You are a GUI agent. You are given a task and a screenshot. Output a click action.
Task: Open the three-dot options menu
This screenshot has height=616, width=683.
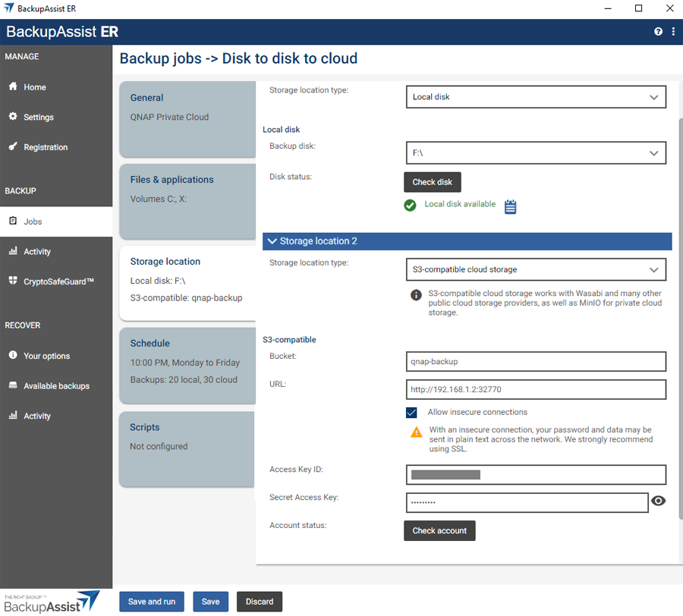(673, 31)
